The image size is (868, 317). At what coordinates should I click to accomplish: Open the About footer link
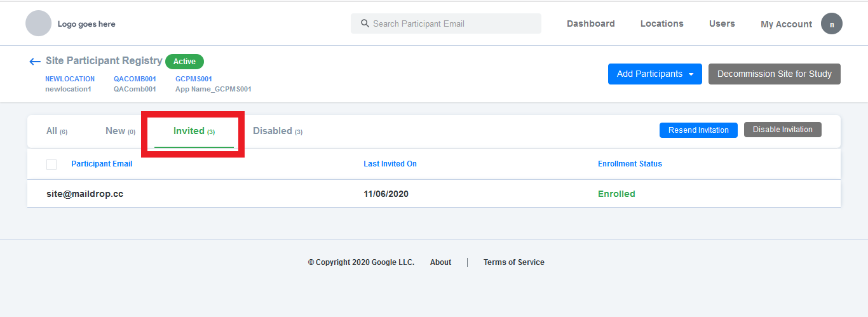tap(440, 262)
